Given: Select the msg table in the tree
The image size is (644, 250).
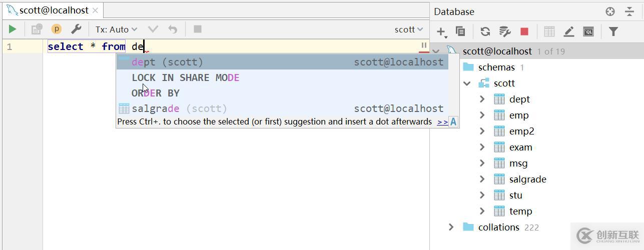Looking at the screenshot, I should (518, 163).
